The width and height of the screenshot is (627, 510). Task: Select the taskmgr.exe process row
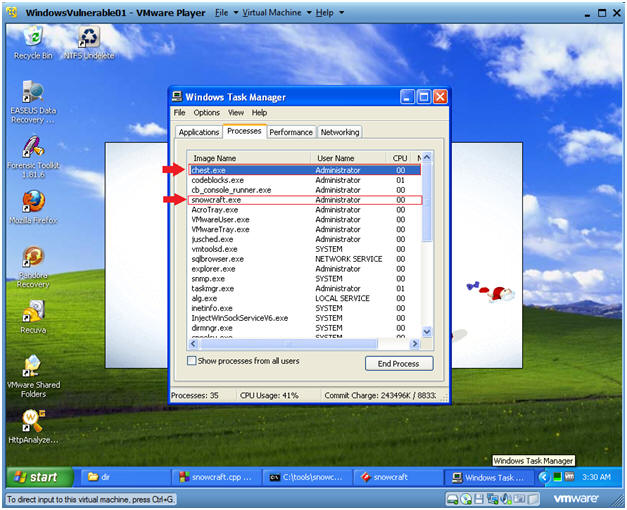coord(305,288)
